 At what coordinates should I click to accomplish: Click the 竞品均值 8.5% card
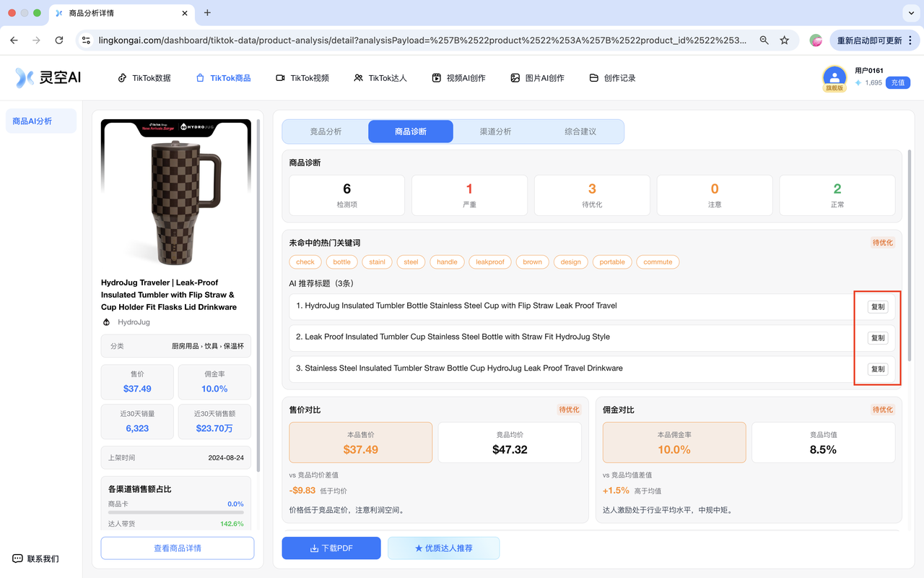823,442
